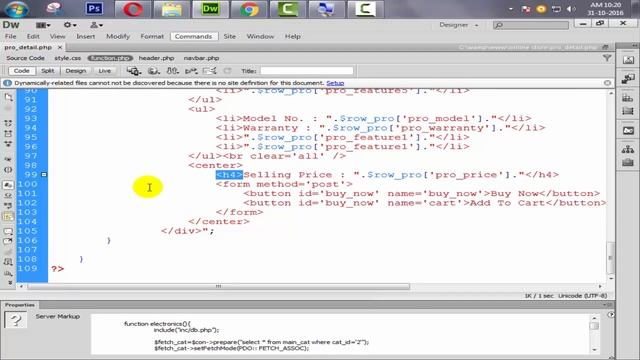Click the search field in title bar
This screenshot has height=360, width=640.
point(531,25)
